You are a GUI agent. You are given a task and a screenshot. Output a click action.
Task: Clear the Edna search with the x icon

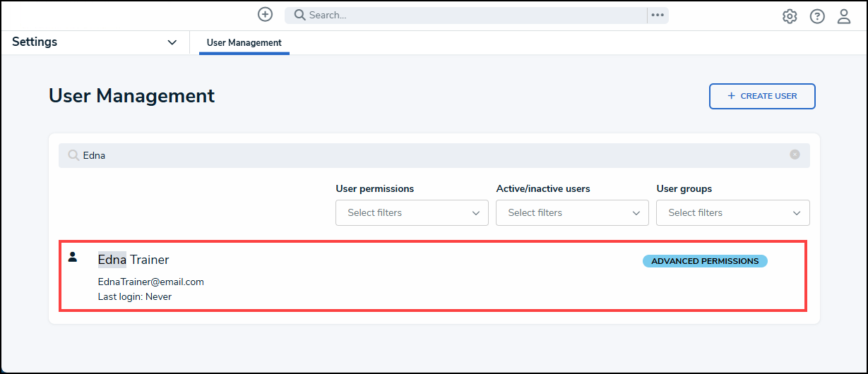click(x=795, y=155)
